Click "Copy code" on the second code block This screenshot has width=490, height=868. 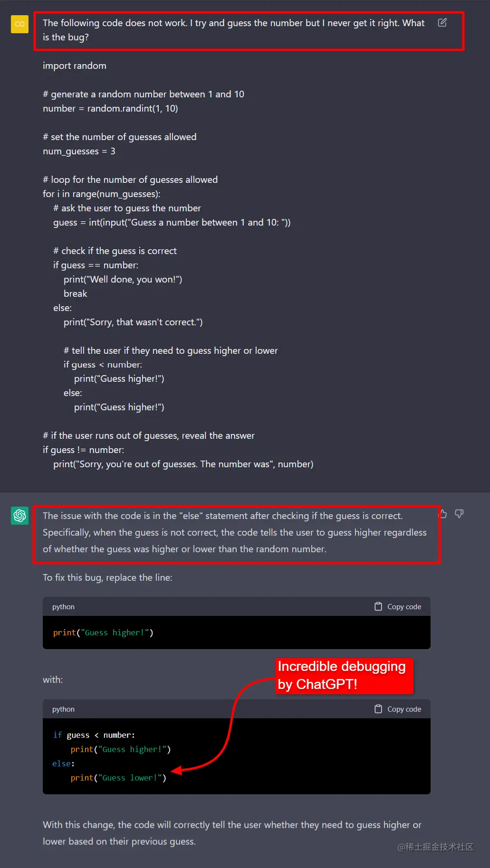click(x=398, y=709)
